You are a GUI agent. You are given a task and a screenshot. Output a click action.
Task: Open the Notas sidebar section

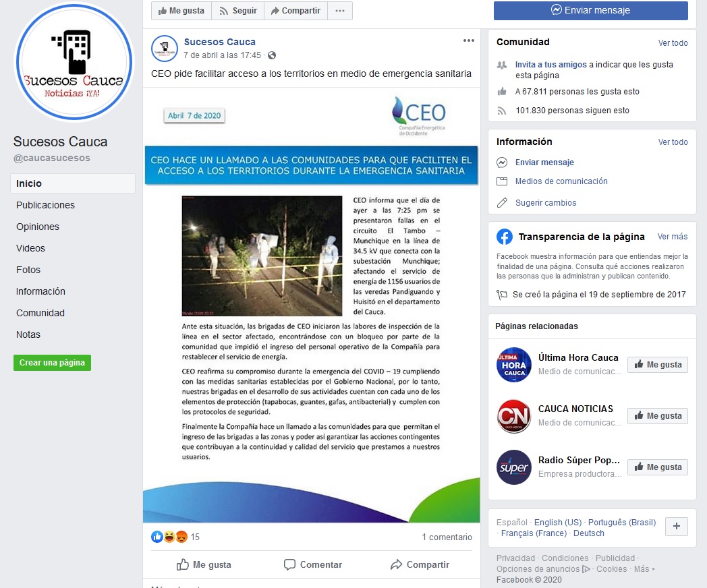pos(28,334)
